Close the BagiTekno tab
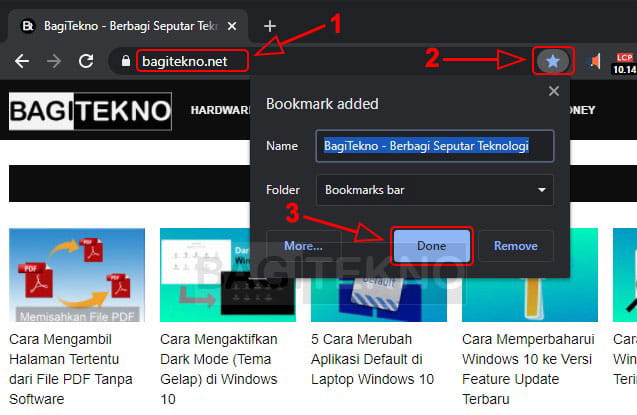637x415 pixels. [x=232, y=26]
